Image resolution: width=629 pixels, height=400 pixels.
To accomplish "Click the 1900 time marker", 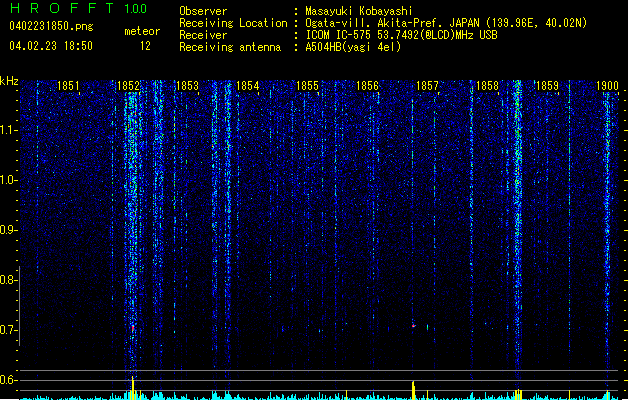I will click(607, 86).
